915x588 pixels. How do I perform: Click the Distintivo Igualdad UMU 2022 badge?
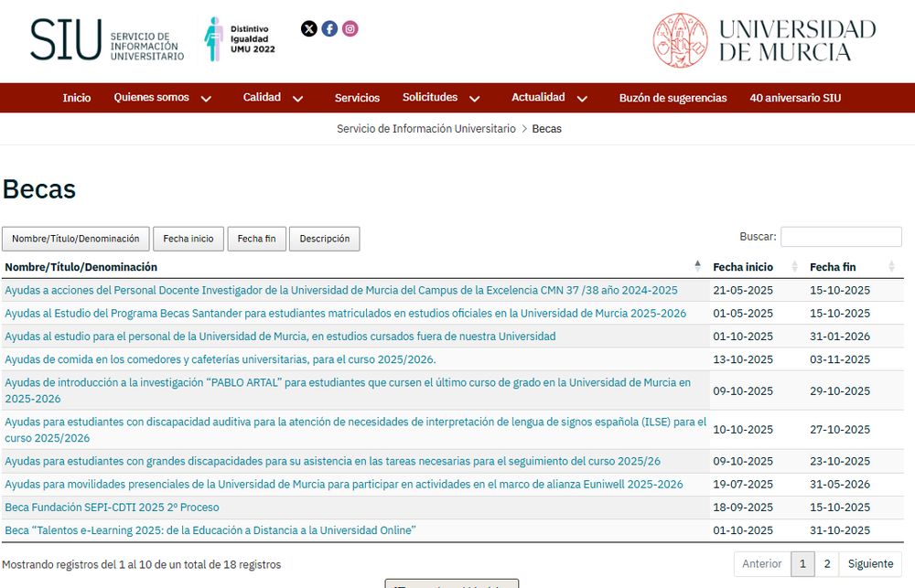tap(239, 39)
